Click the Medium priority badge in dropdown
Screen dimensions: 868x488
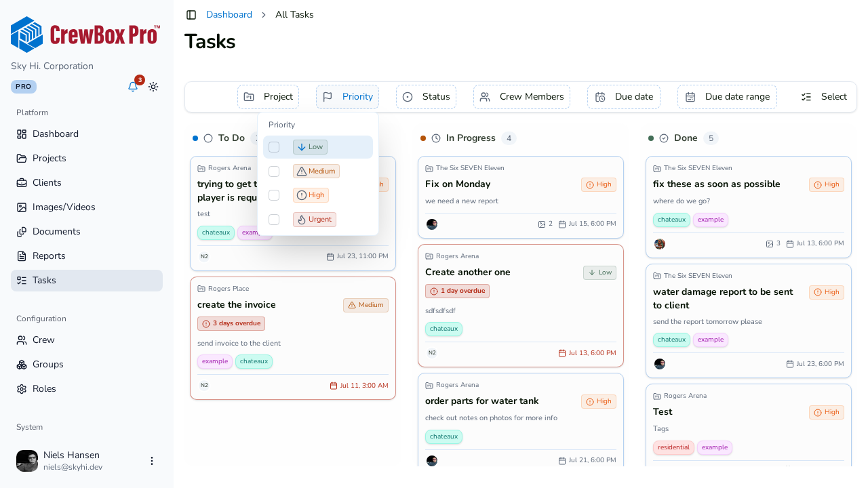tap(316, 171)
